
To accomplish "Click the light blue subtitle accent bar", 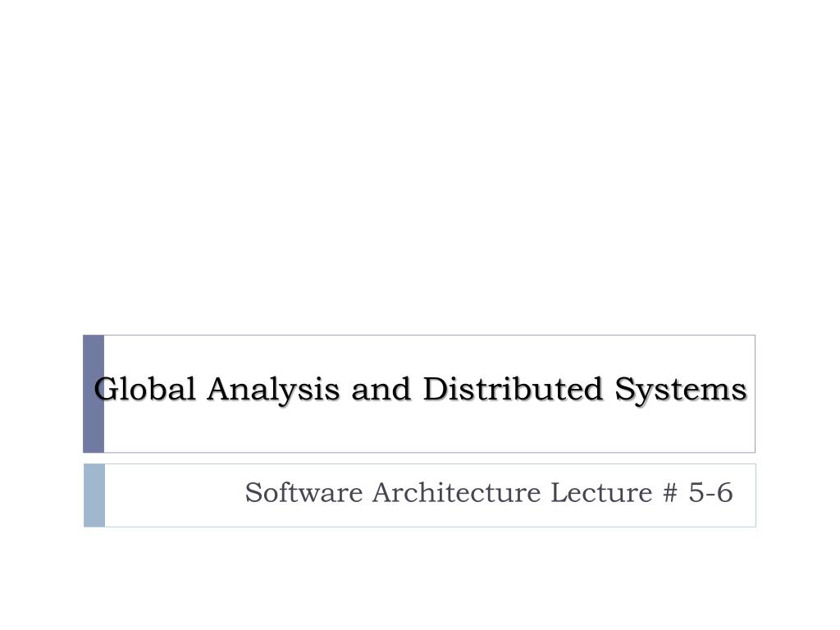I will pos(94,495).
